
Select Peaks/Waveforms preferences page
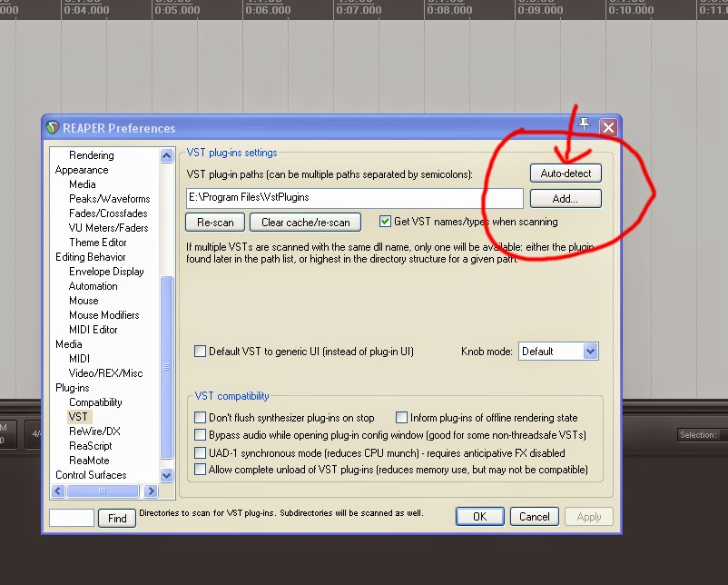tap(110, 199)
